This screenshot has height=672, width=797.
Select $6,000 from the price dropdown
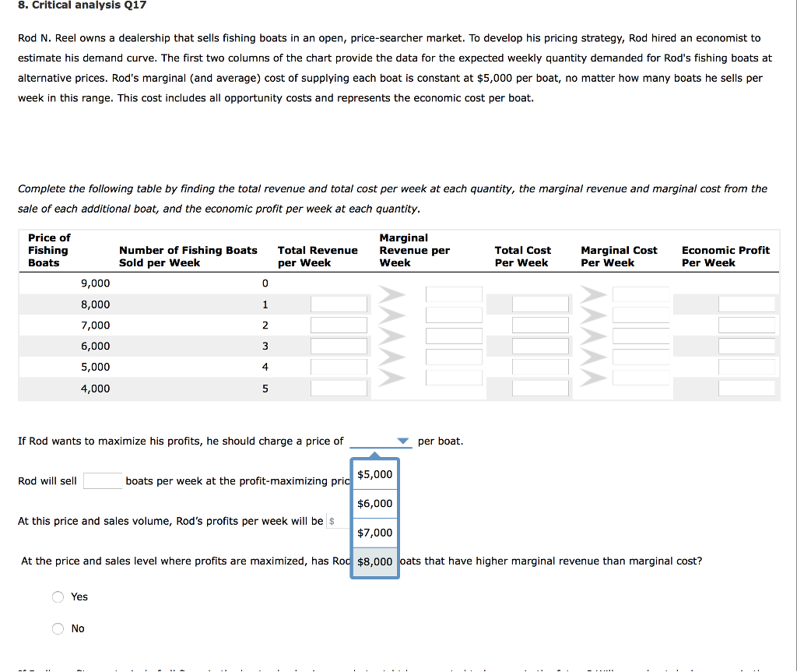tap(374, 503)
